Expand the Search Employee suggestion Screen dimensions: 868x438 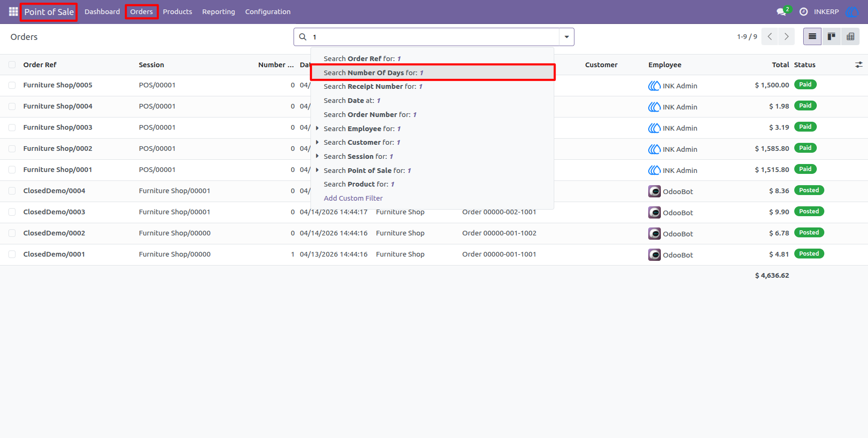tap(318, 128)
